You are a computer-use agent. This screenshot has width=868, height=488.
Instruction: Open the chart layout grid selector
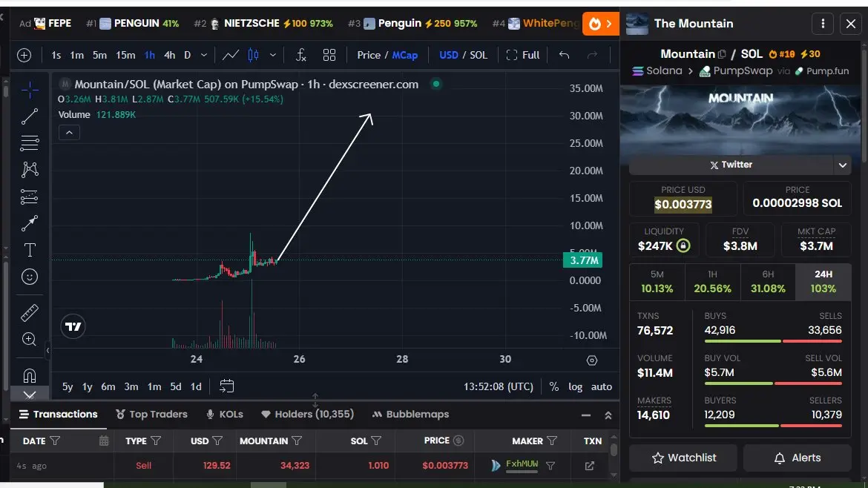coord(329,55)
